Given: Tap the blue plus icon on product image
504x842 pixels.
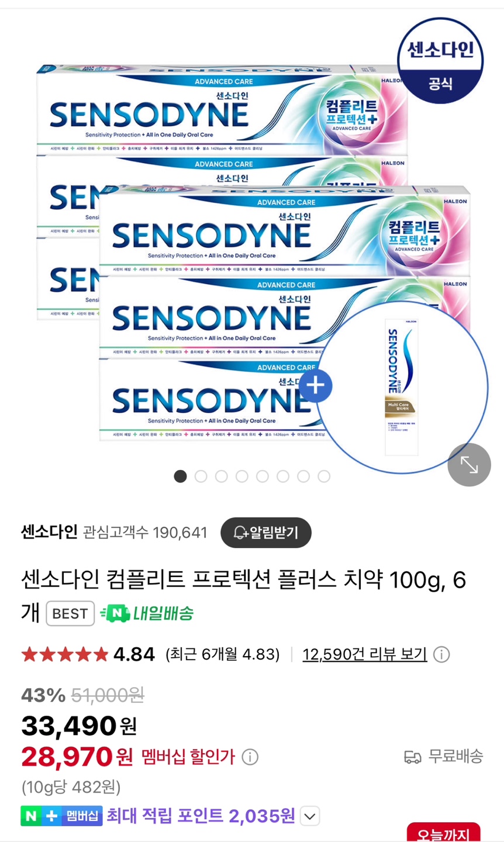Looking at the screenshot, I should [x=316, y=386].
